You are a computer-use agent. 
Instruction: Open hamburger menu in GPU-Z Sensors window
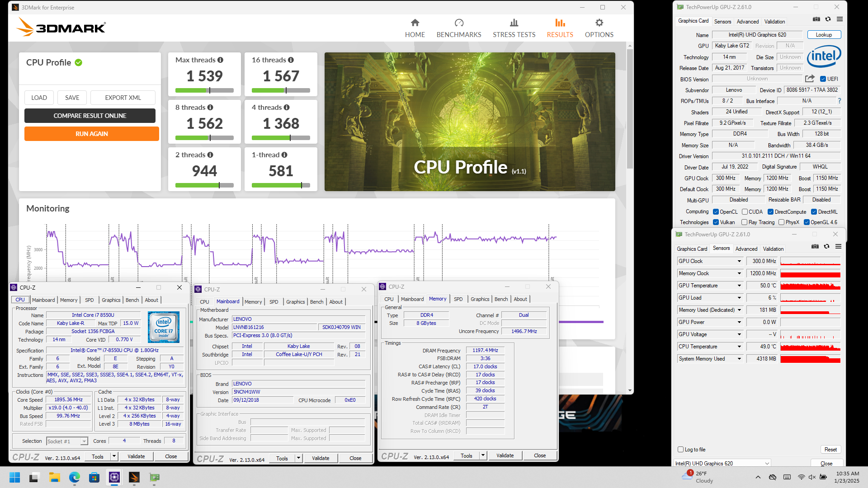point(838,247)
